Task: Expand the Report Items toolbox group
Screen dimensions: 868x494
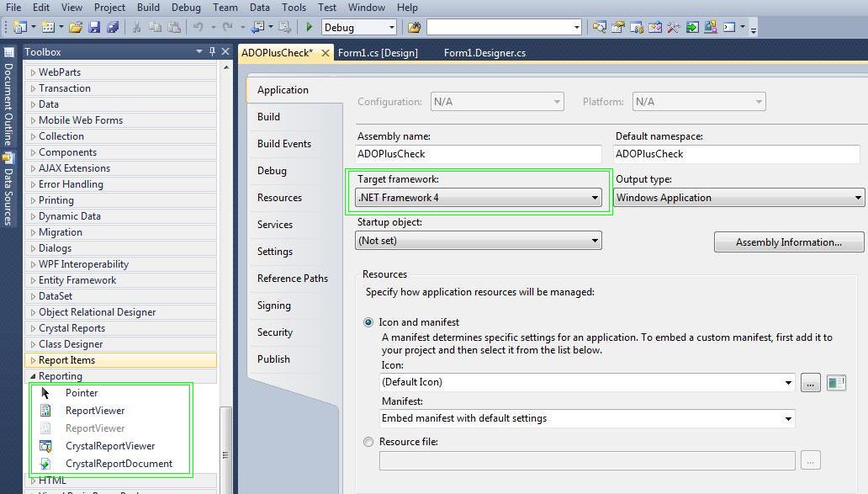Action: point(33,360)
